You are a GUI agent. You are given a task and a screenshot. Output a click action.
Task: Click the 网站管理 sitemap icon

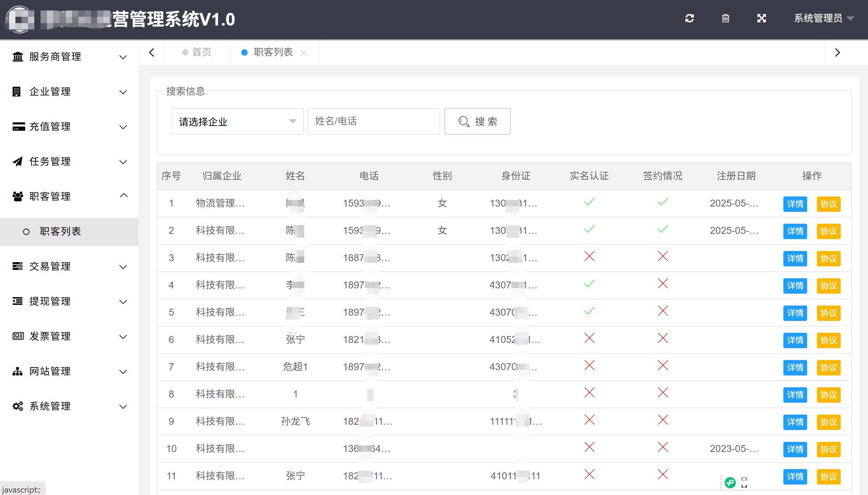pyautogui.click(x=17, y=371)
